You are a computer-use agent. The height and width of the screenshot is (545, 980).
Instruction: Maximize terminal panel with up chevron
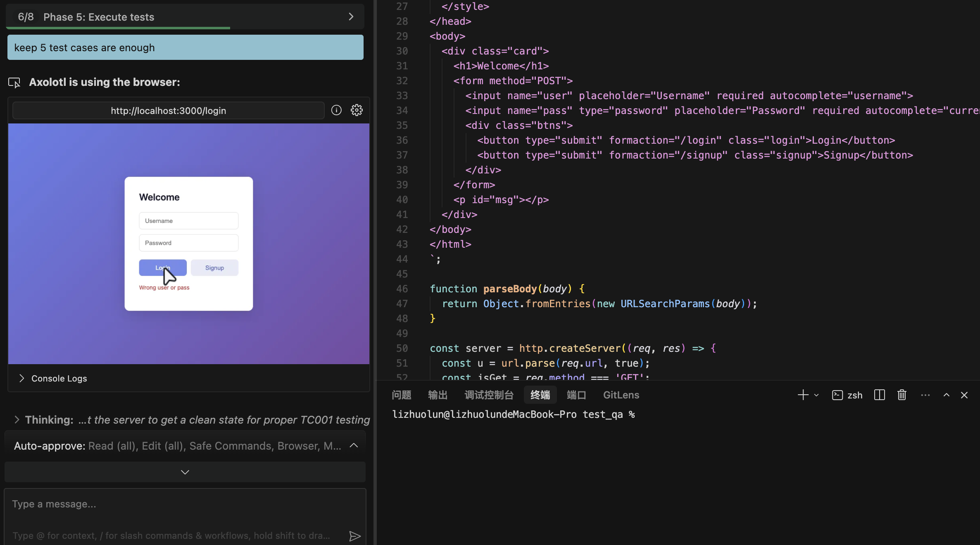coord(946,395)
